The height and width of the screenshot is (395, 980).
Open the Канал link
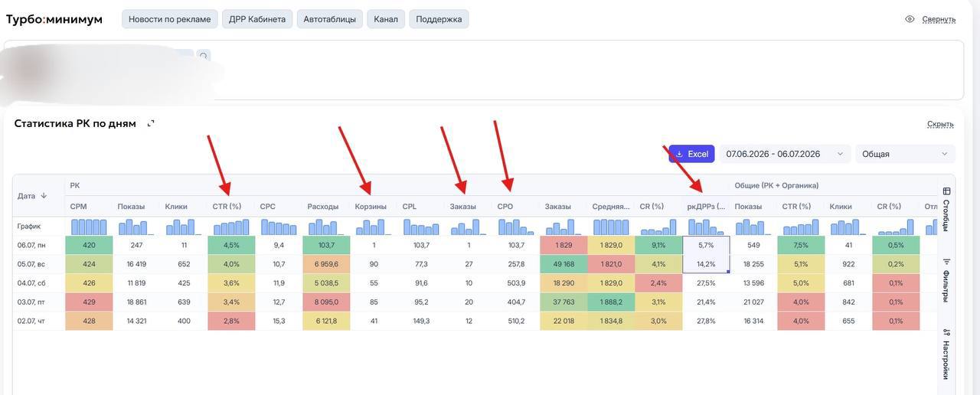[386, 19]
